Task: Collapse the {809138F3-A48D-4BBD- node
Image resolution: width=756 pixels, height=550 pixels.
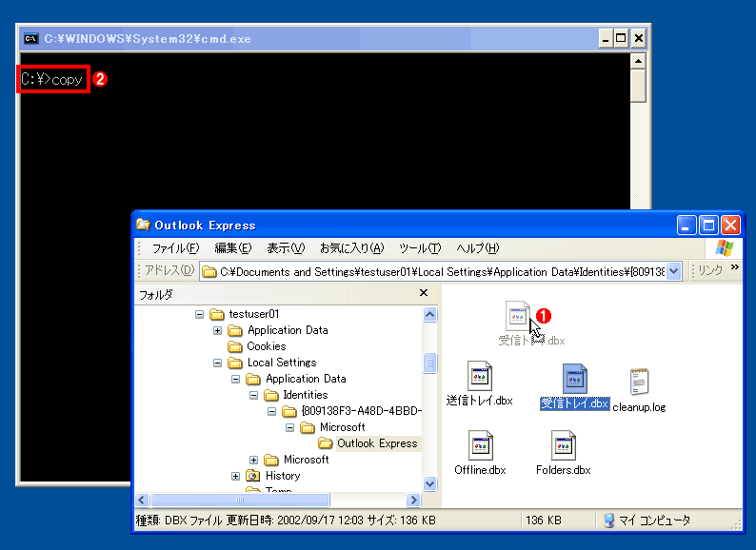Action: point(272,412)
